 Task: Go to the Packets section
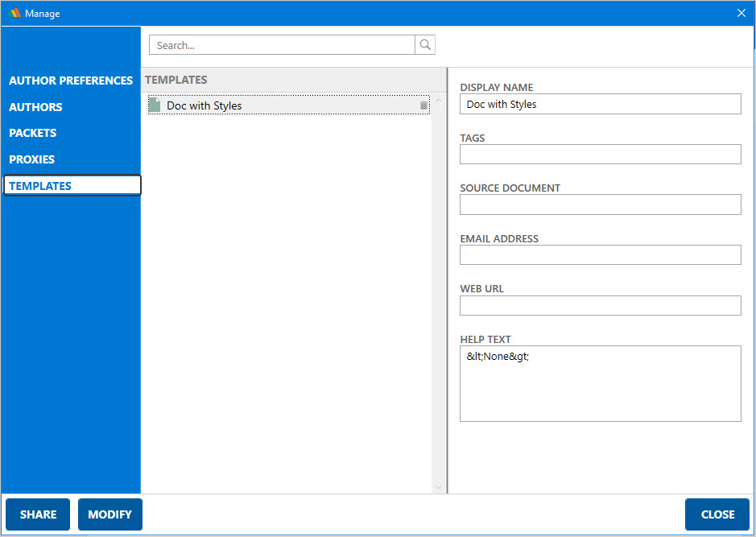click(33, 133)
